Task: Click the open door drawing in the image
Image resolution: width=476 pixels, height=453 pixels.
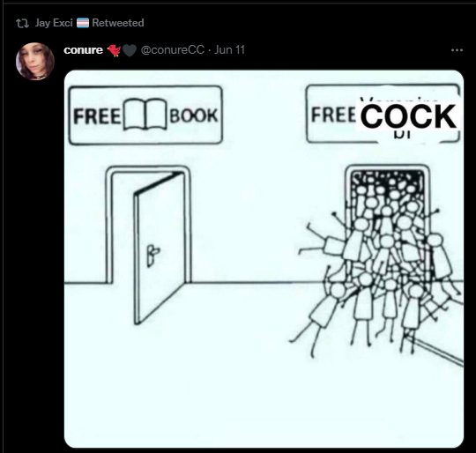Action: pyautogui.click(x=159, y=248)
